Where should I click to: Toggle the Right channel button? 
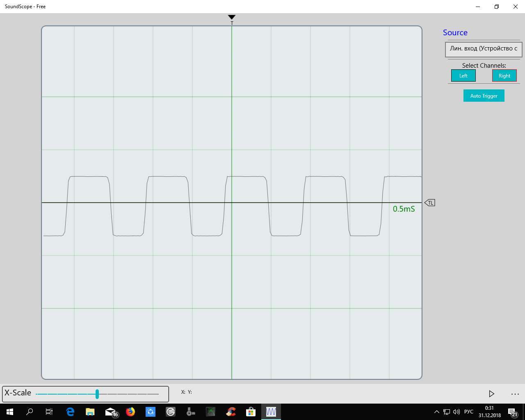504,76
